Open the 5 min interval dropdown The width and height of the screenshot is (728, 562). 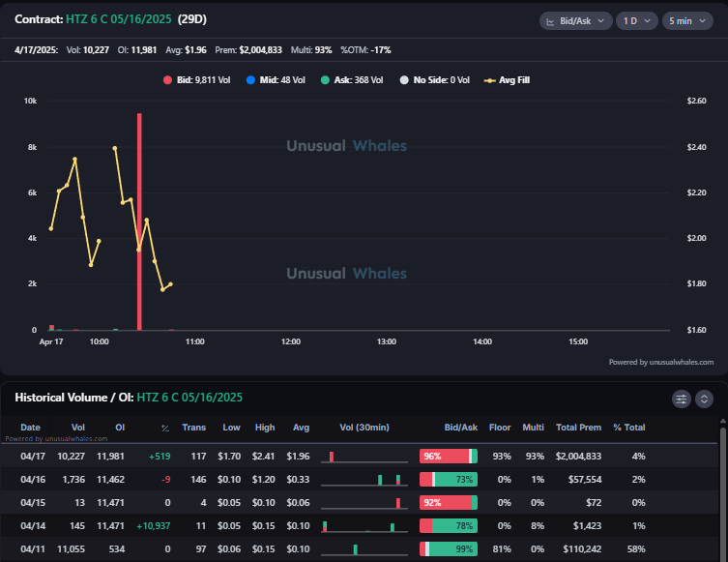click(x=687, y=21)
